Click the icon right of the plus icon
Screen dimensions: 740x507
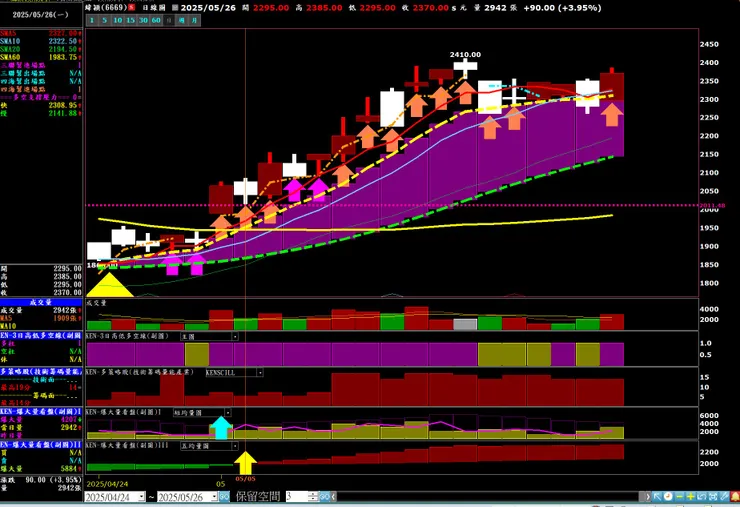[702, 497]
